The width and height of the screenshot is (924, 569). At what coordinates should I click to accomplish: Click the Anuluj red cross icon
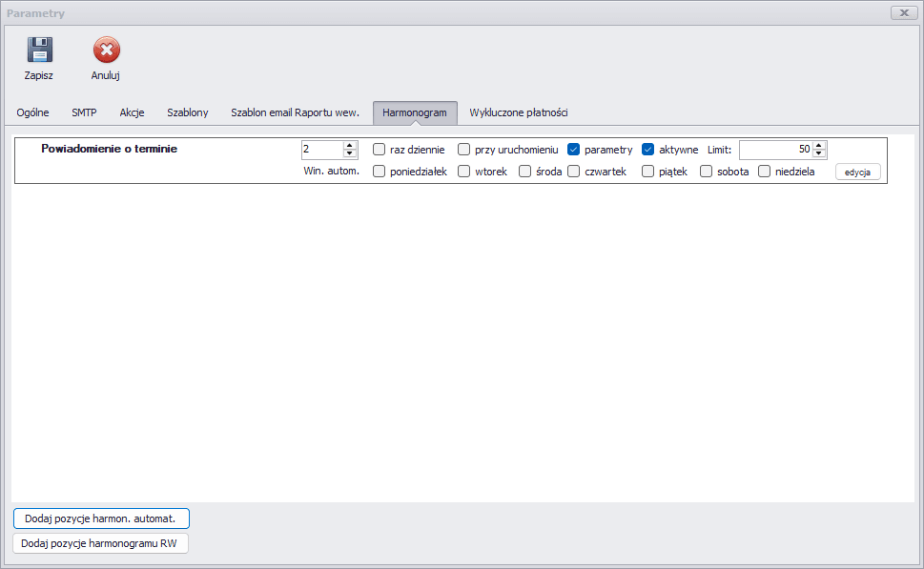point(106,51)
